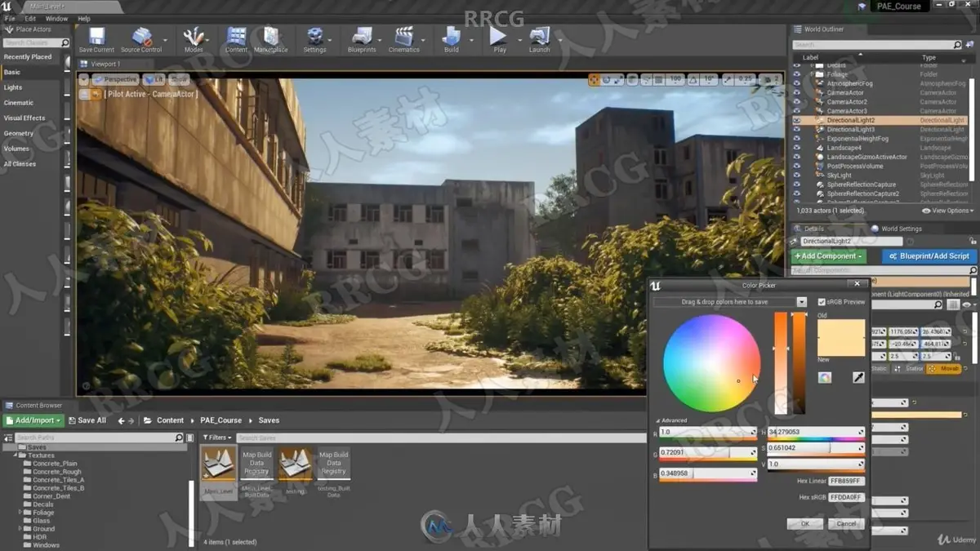Image resolution: width=980 pixels, height=551 pixels.
Task: Click the Concrete_Rough folder in tree
Action: coord(57,472)
